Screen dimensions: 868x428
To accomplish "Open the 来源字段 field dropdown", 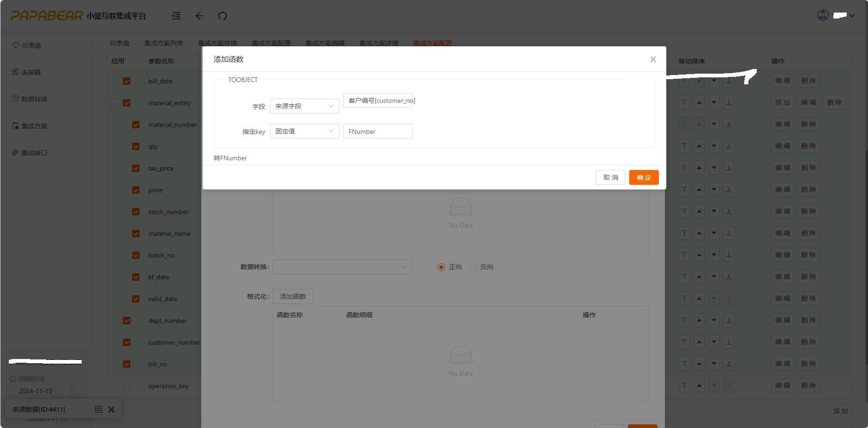I will pos(304,106).
